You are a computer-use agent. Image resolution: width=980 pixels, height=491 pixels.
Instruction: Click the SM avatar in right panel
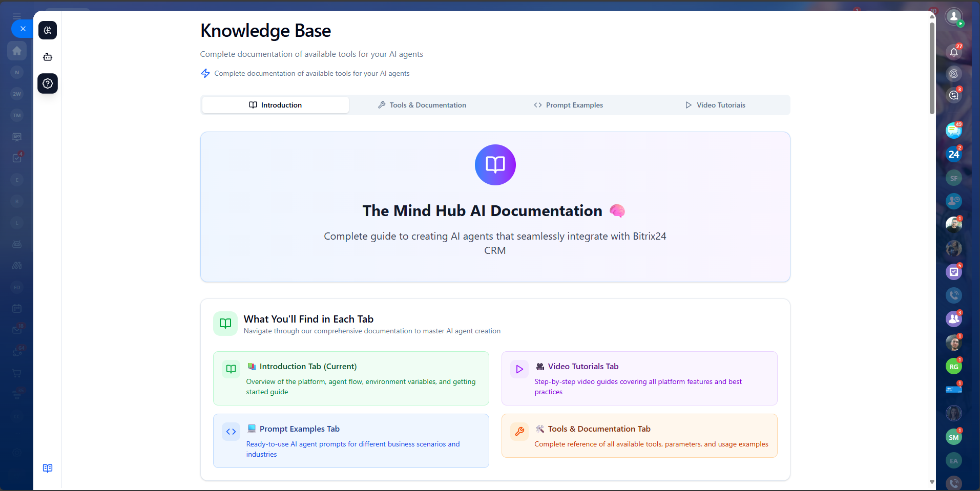coord(953,437)
